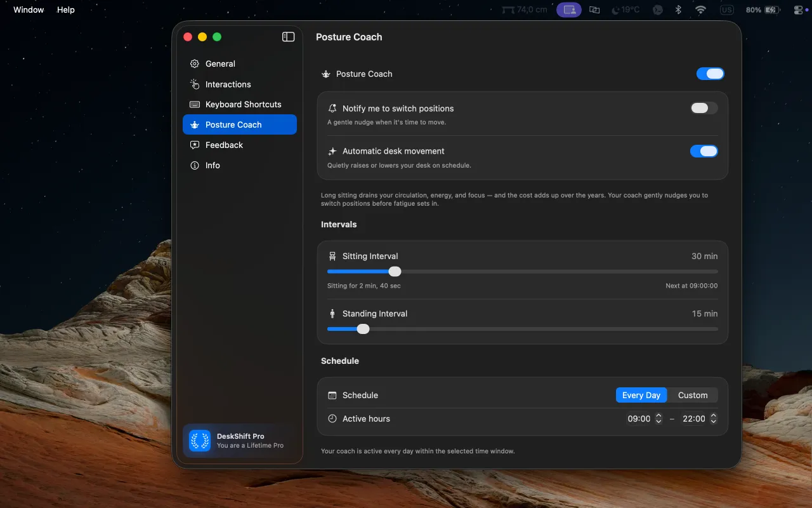The width and height of the screenshot is (812, 508).
Task: Click the Standing Interval slider knob
Action: coord(363,329)
